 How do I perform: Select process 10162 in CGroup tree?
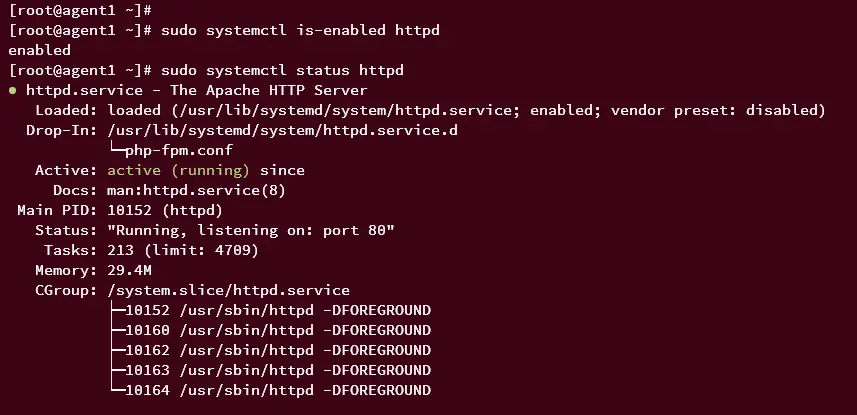(x=278, y=350)
